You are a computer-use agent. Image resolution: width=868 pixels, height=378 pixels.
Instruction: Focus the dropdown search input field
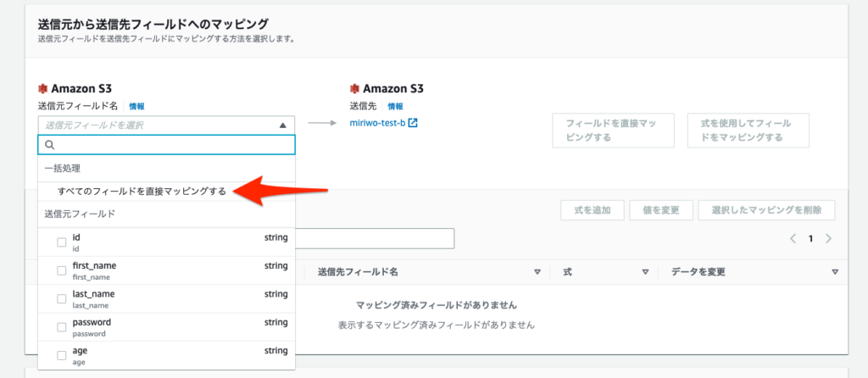click(x=167, y=145)
